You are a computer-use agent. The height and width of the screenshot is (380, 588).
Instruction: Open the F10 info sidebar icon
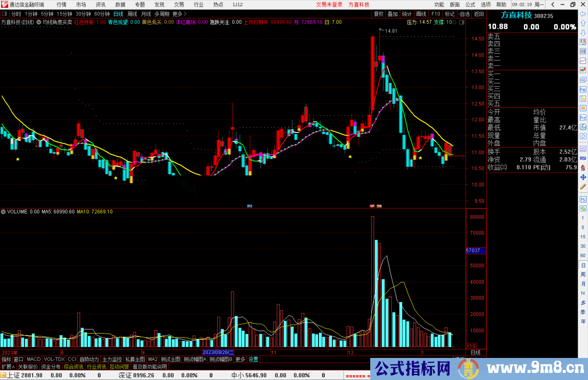tap(583, 89)
